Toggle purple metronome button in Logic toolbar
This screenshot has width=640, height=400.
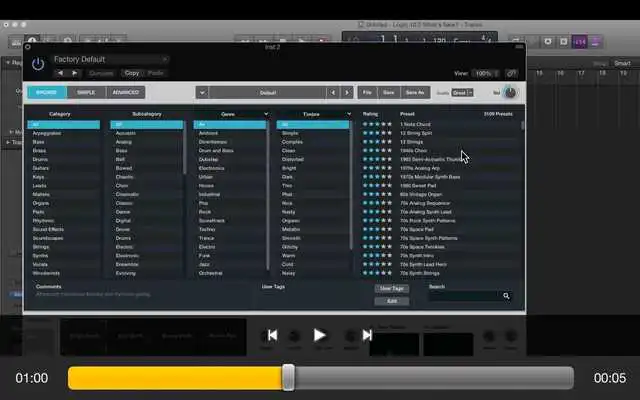tap(595, 42)
